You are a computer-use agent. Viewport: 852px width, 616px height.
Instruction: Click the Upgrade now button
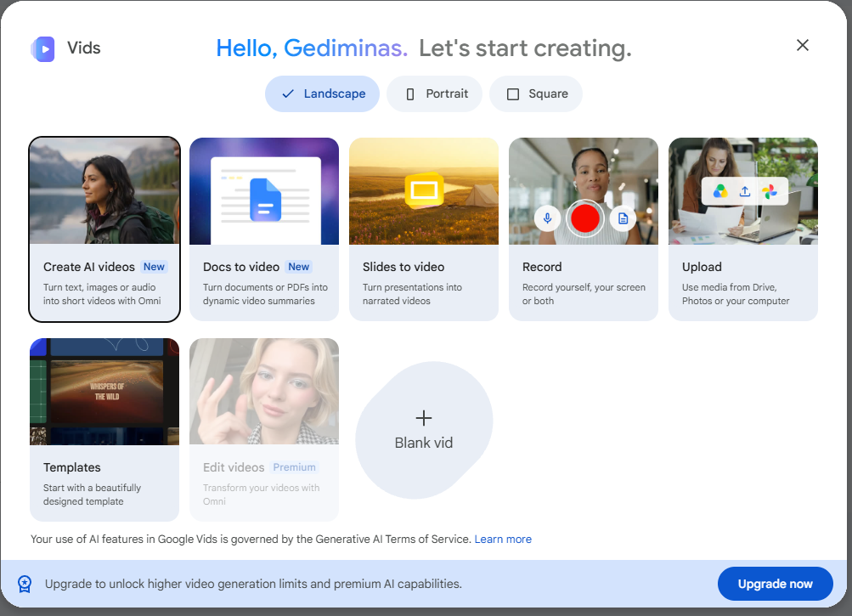(776, 584)
